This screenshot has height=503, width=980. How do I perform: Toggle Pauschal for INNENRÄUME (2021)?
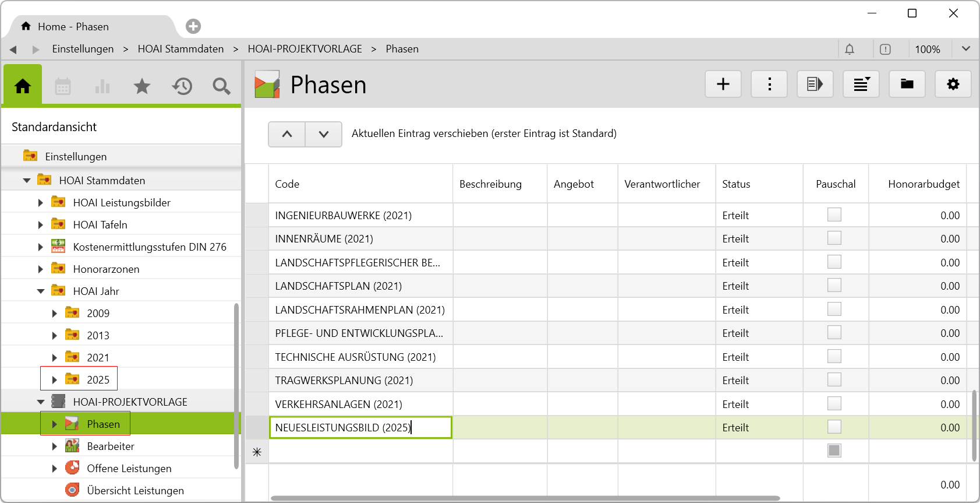(x=834, y=238)
